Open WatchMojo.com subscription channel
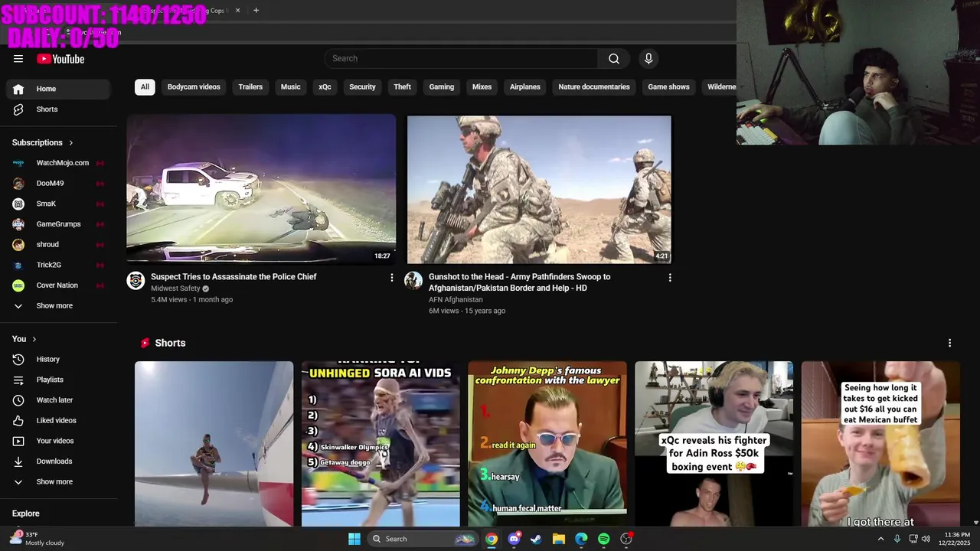This screenshot has height=551, width=980. pos(58,163)
